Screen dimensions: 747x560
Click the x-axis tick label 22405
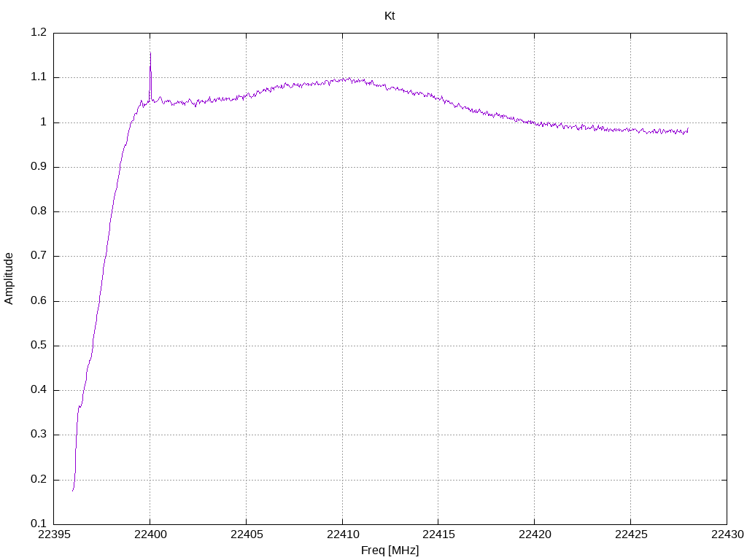pyautogui.click(x=247, y=534)
